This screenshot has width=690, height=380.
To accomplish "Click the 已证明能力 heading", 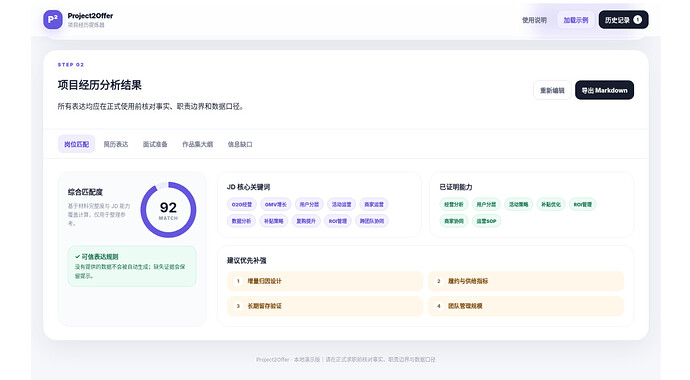I will tap(456, 187).
